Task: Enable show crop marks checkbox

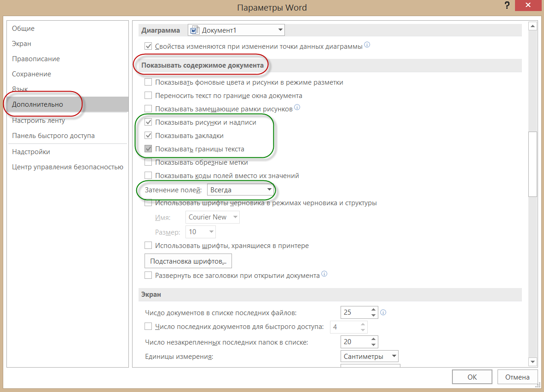Action: (148, 162)
